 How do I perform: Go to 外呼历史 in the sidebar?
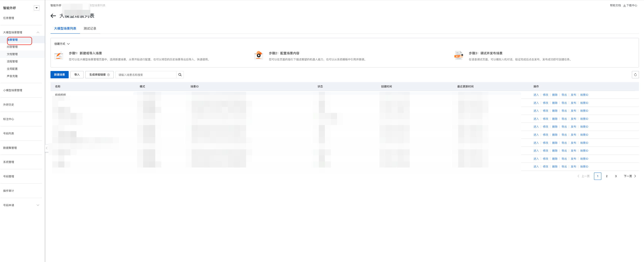click(x=9, y=105)
